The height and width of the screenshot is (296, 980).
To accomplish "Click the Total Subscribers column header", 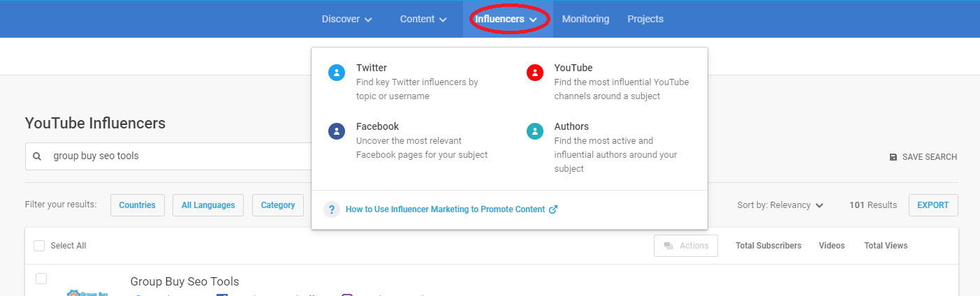I will (768, 246).
